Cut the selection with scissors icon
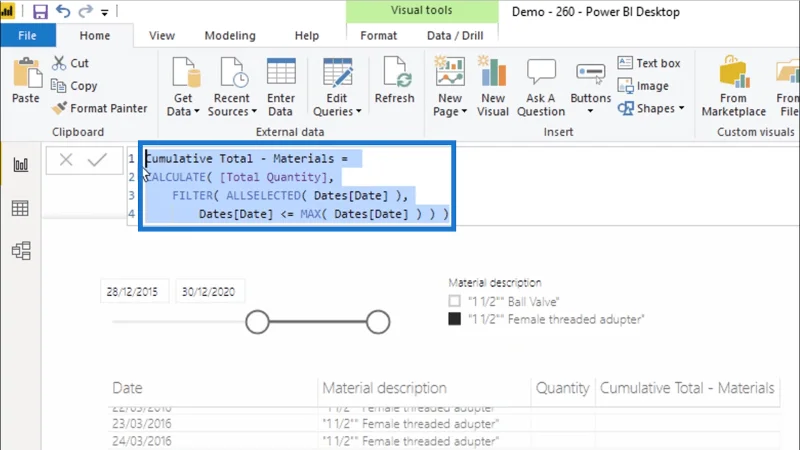Screen dimensions: 800x450 click(70, 63)
